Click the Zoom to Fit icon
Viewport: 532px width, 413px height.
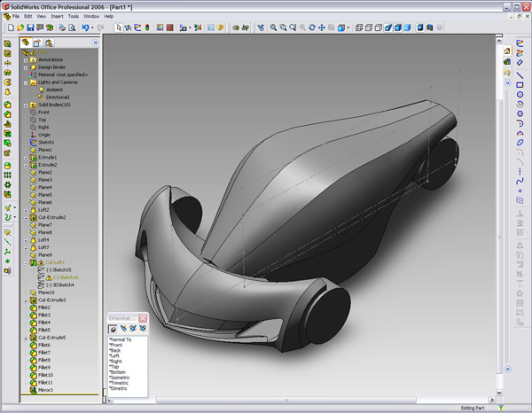point(274,27)
